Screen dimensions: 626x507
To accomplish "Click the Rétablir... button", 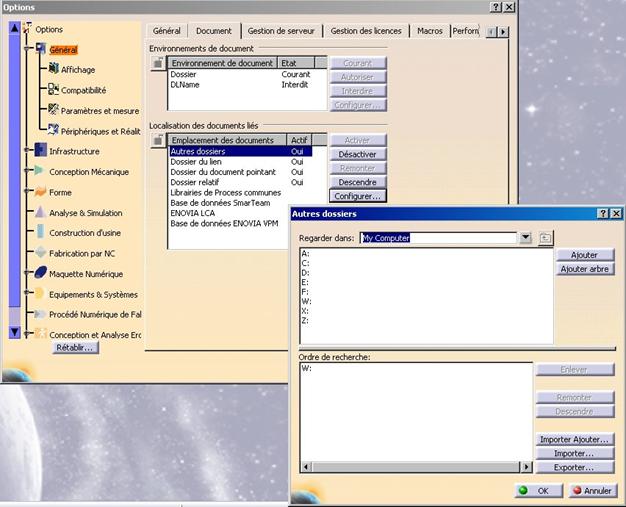I will click(x=75, y=347).
